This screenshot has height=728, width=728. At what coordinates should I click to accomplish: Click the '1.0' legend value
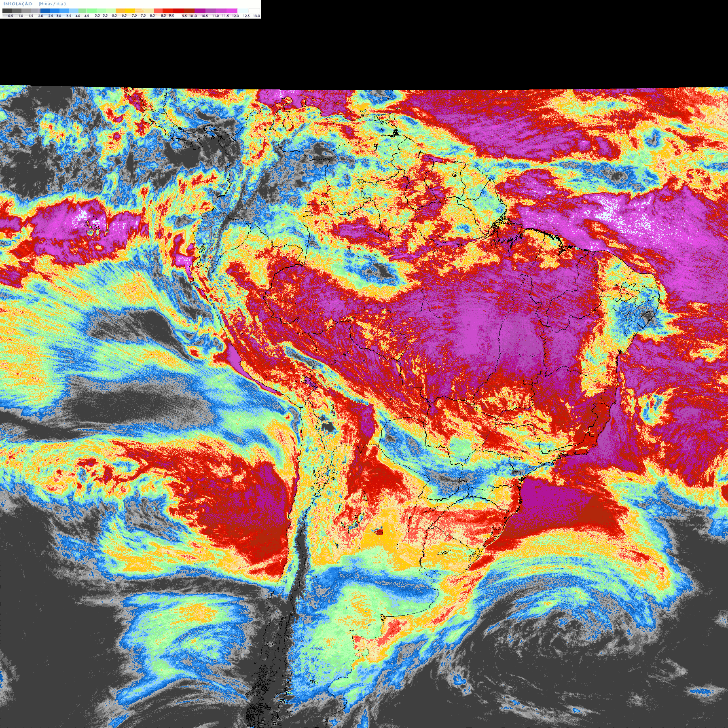[21, 16]
